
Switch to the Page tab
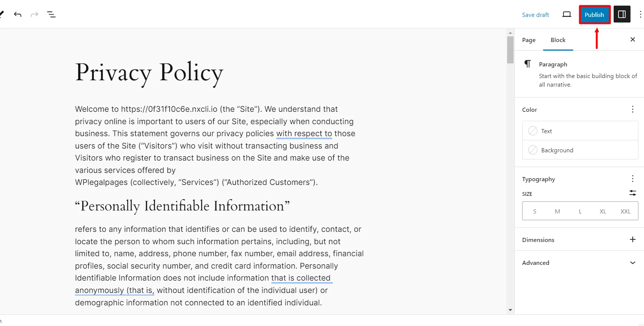(529, 40)
